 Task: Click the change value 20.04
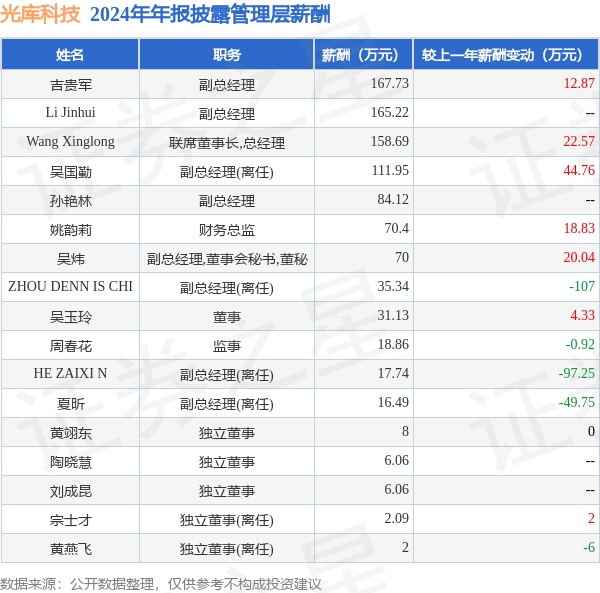click(579, 257)
